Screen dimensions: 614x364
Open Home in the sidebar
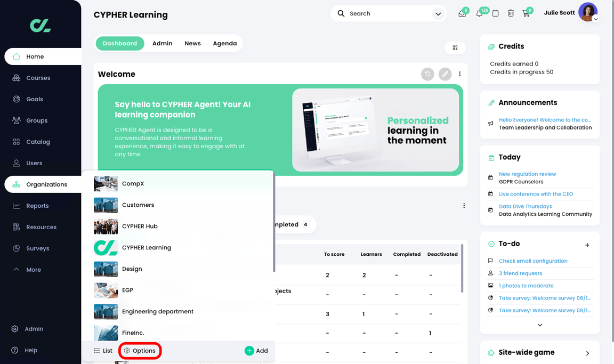[x=43, y=56]
